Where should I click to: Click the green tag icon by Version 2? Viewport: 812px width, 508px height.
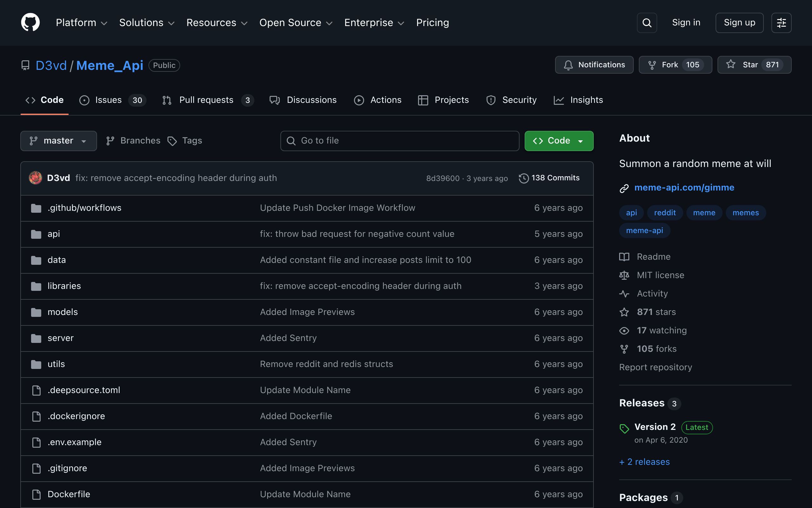[624, 428]
